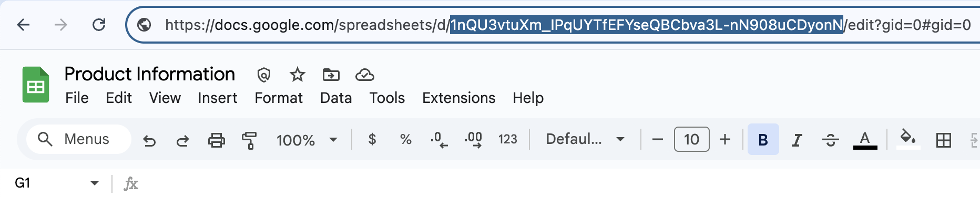Click the undo arrow icon
The height and width of the screenshot is (197, 980).
[149, 140]
